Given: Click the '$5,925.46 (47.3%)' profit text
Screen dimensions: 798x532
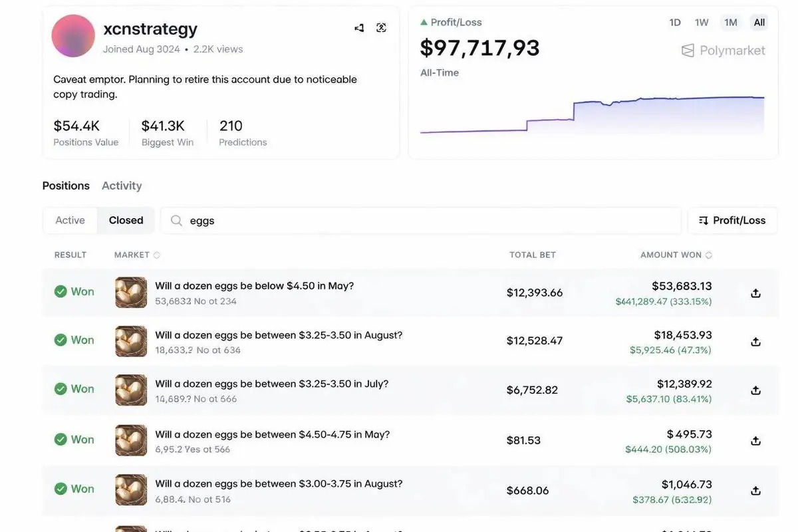Looking at the screenshot, I should click(670, 350).
